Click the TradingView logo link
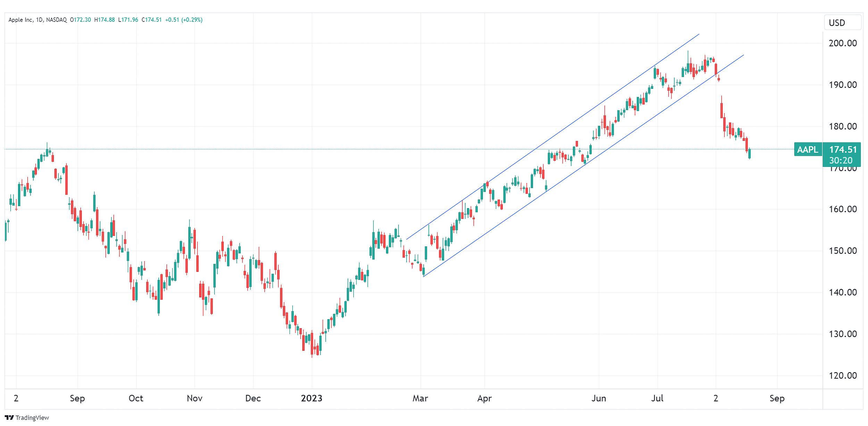868x426 pixels. click(x=27, y=418)
